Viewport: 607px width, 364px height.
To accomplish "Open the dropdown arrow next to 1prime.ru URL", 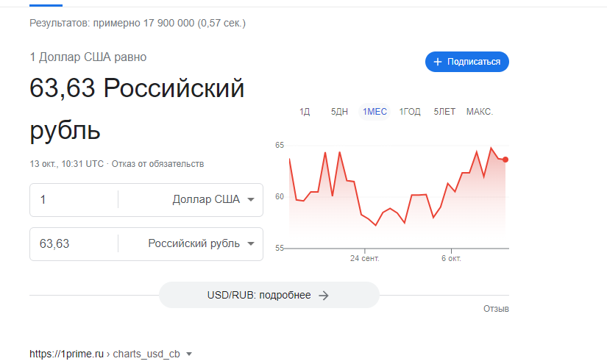I will coord(189,354).
